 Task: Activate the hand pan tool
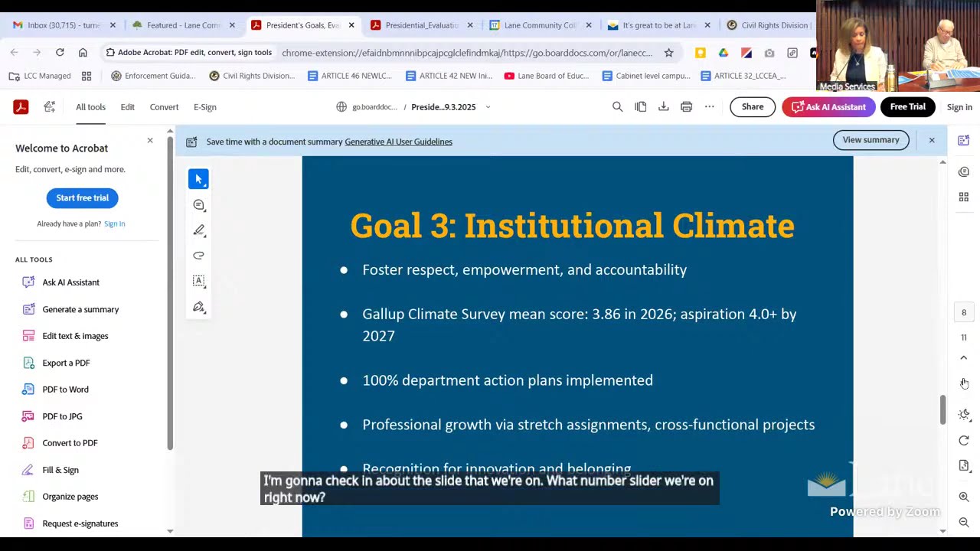(x=964, y=383)
